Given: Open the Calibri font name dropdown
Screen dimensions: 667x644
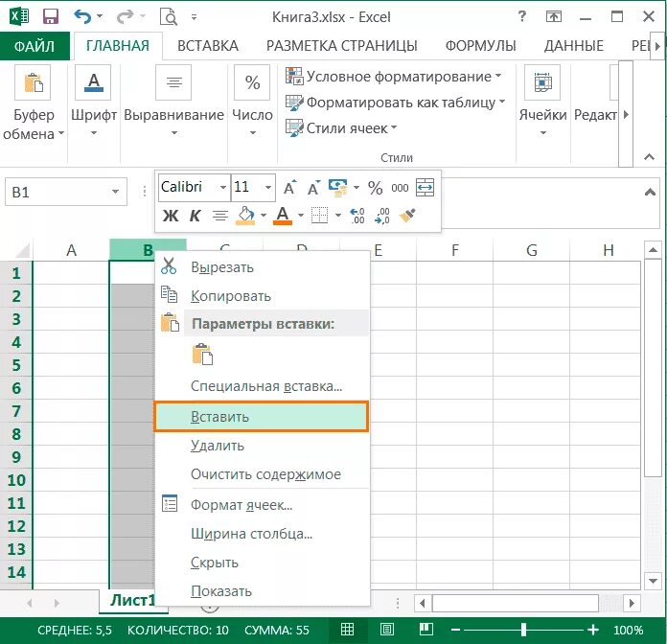Looking at the screenshot, I should point(223,187).
